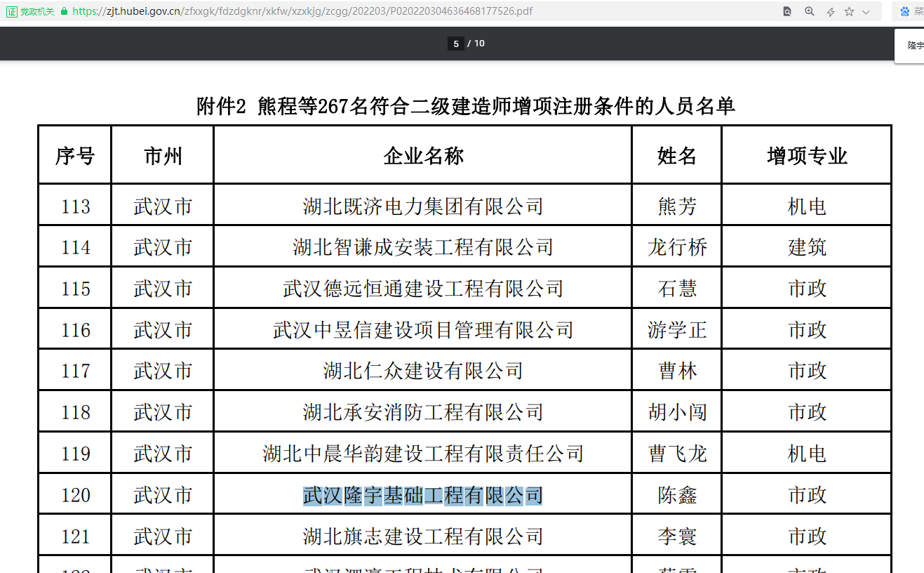This screenshot has width=924, height=573.
Task: Click the highlighted 武汉隆宇基础工程有限公司 text
Action: point(422,496)
